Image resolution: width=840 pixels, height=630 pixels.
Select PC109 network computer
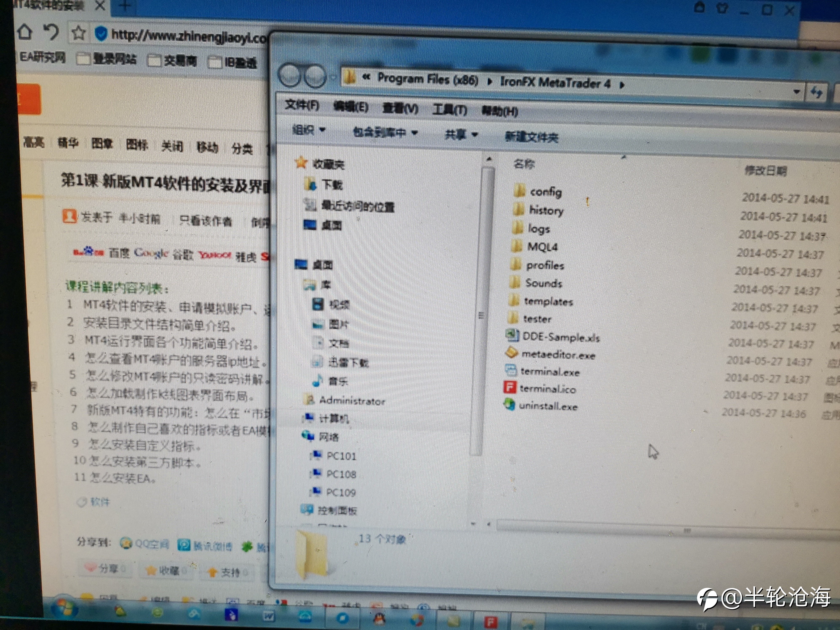(x=332, y=492)
